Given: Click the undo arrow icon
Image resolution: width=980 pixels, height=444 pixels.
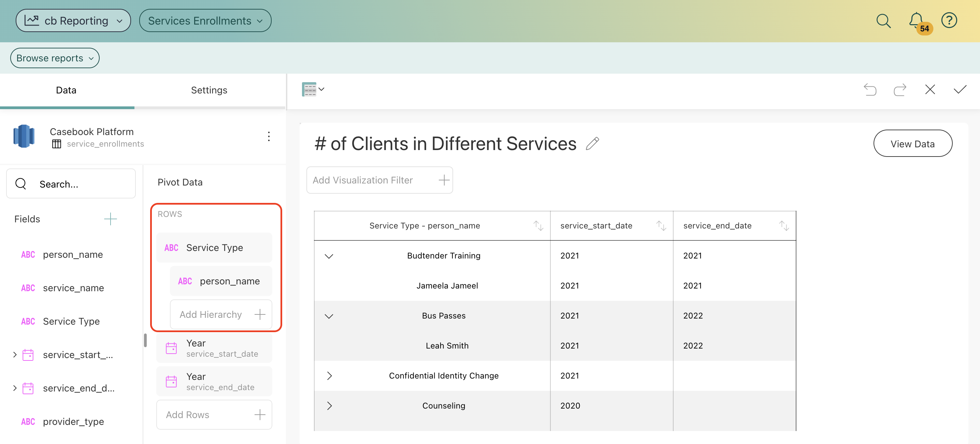Looking at the screenshot, I should 870,90.
